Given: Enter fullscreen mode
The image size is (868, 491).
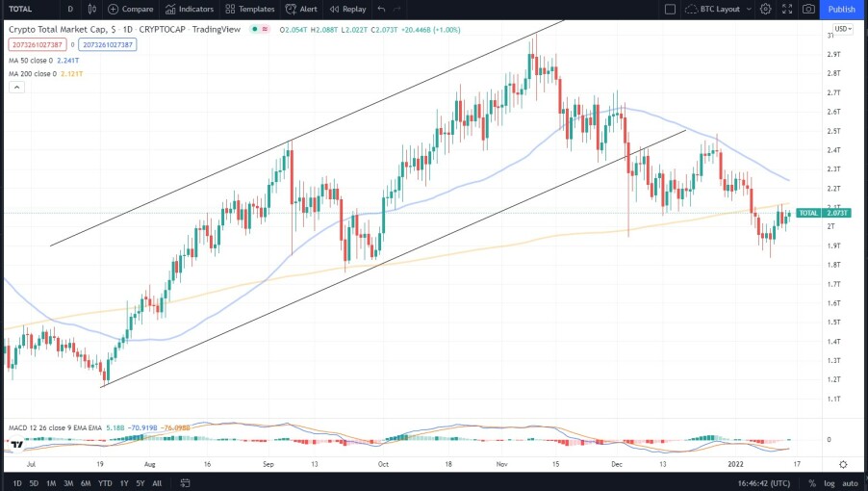Looking at the screenshot, I should [x=787, y=9].
